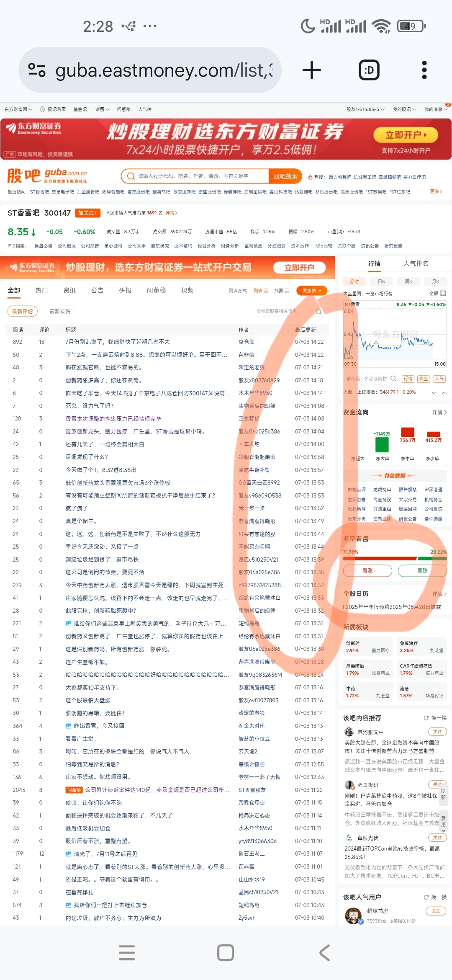The image size is (452, 980).
Task: Open 股友1x511685k5 account dropdown
Action: coord(365,109)
